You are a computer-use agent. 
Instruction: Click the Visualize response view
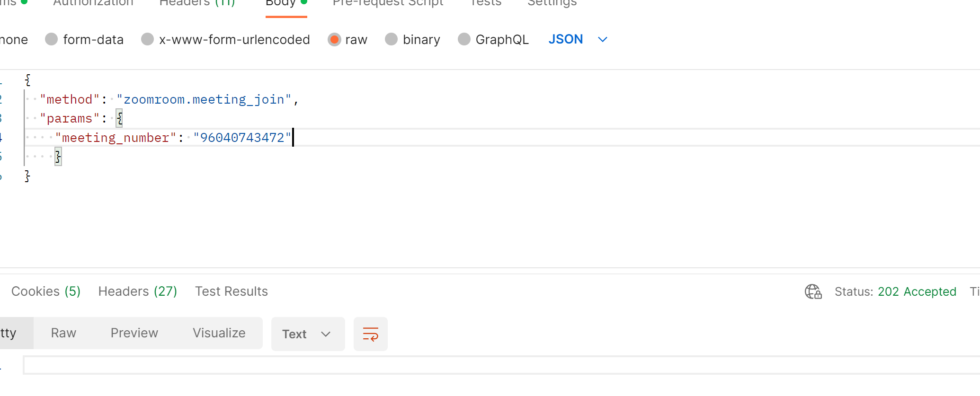pyautogui.click(x=219, y=333)
